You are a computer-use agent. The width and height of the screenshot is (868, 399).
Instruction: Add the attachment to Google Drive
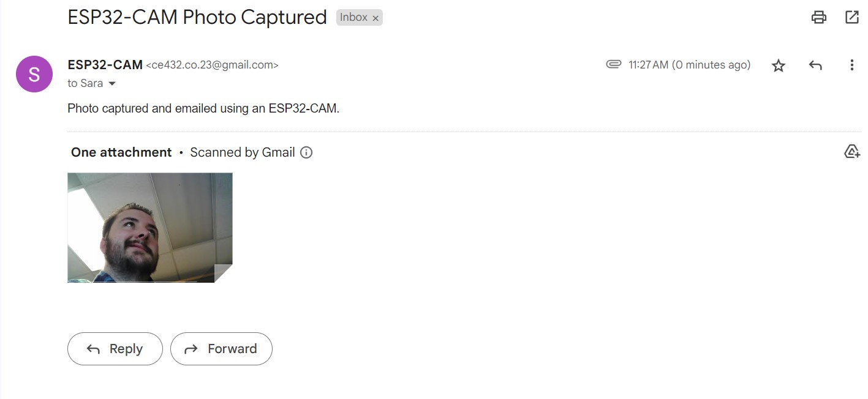(851, 152)
